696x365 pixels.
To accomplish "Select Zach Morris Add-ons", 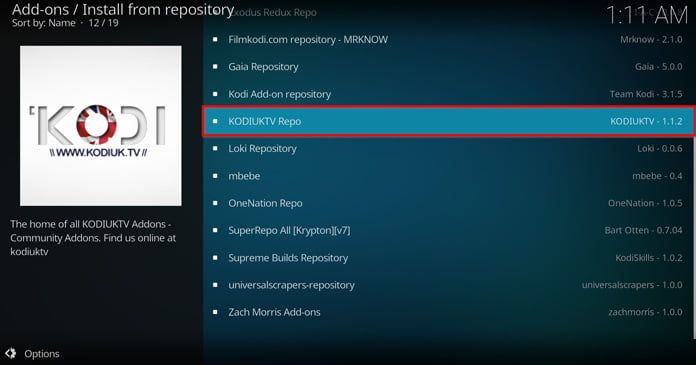I will pyautogui.click(x=448, y=312).
